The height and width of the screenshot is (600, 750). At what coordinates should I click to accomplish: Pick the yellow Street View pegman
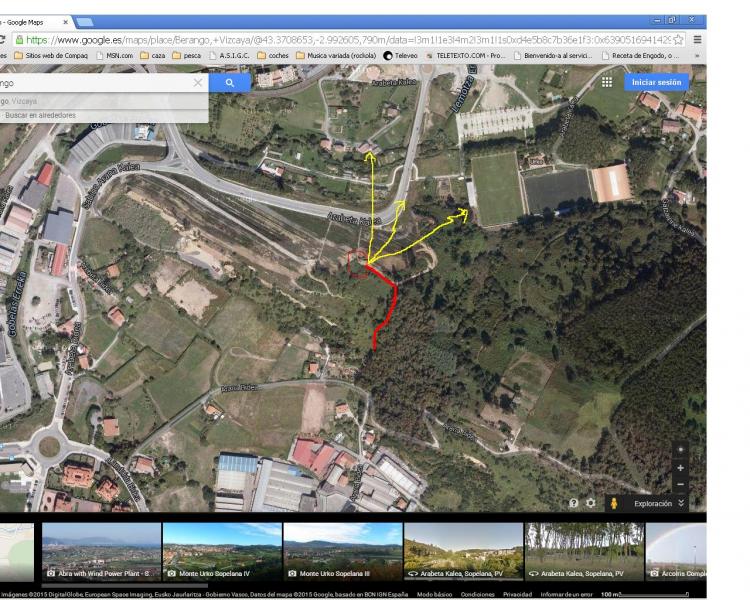(614, 504)
